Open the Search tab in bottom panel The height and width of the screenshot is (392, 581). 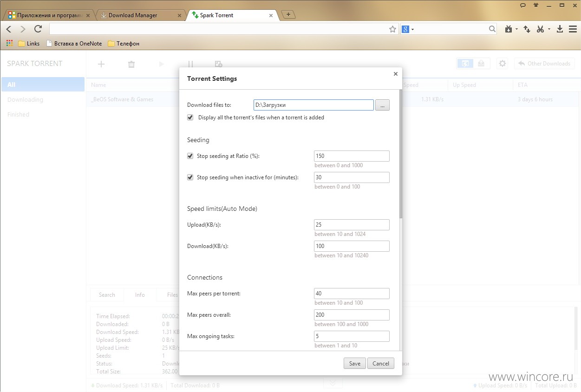[x=107, y=294]
